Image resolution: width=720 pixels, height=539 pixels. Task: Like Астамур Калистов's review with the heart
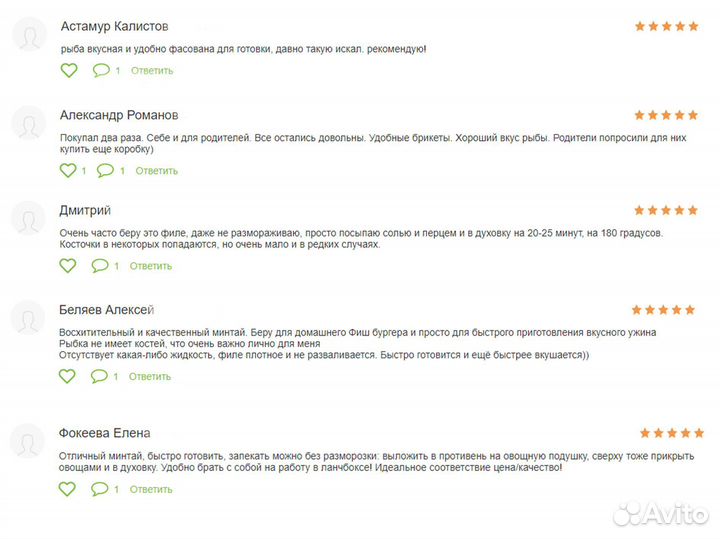click(68, 71)
